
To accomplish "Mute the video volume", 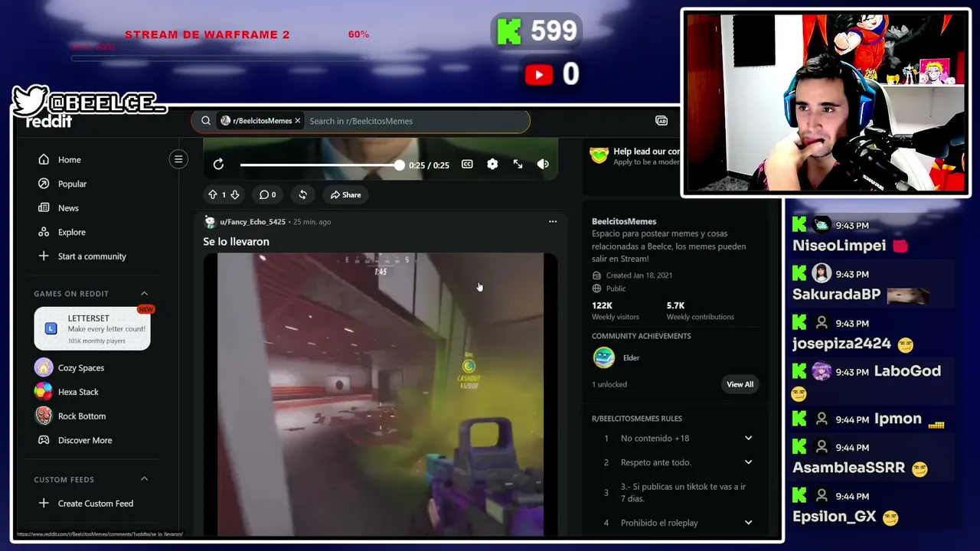I will coord(543,165).
